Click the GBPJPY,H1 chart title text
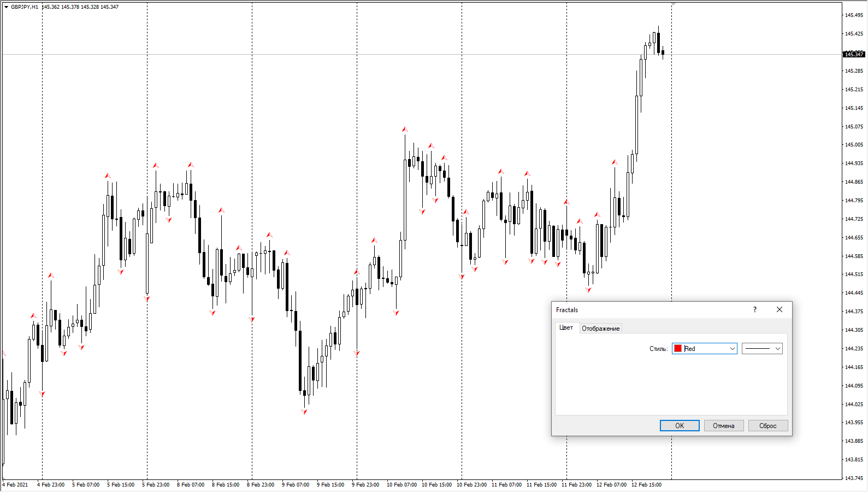 pos(25,7)
